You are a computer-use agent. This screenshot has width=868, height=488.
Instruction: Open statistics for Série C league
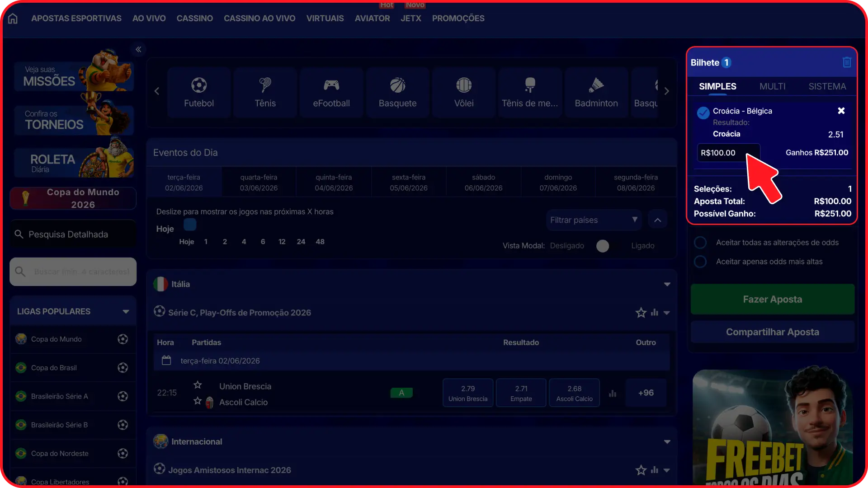[x=655, y=313]
